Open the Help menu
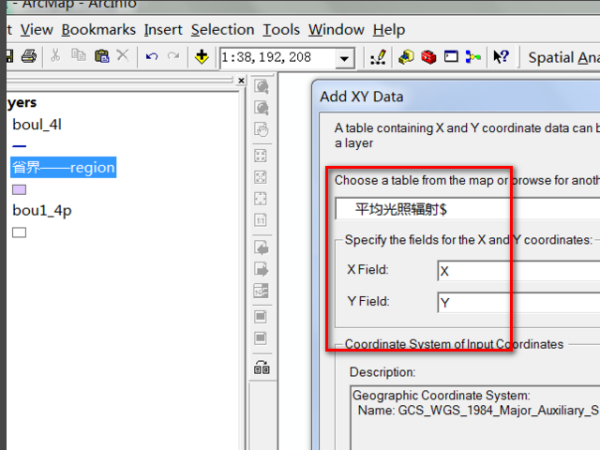This screenshot has height=450, width=600. pos(389,30)
